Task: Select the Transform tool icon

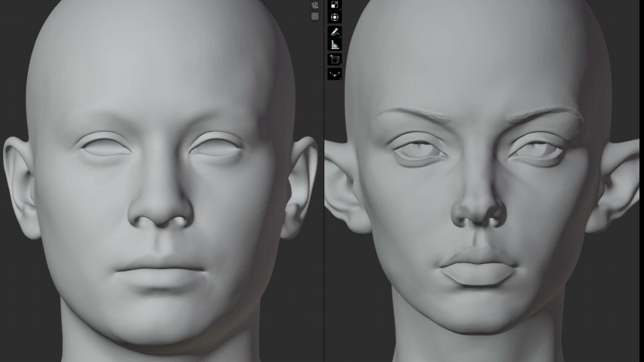Action: point(335,17)
